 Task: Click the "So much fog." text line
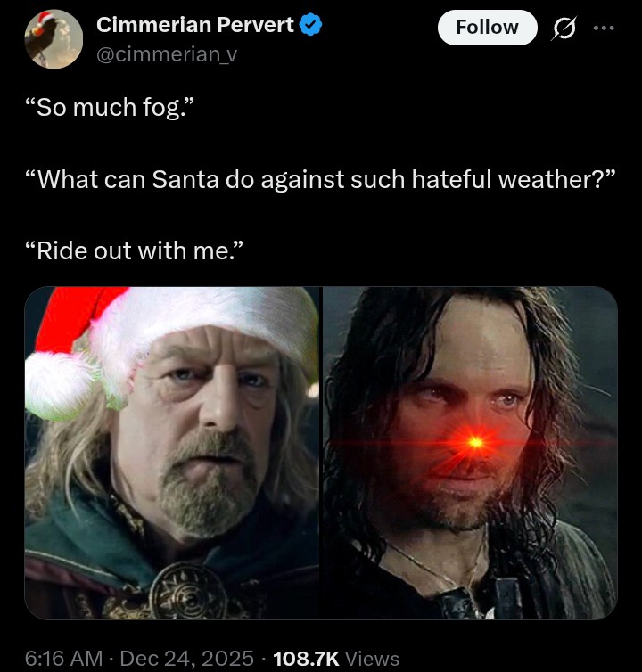click(x=110, y=107)
